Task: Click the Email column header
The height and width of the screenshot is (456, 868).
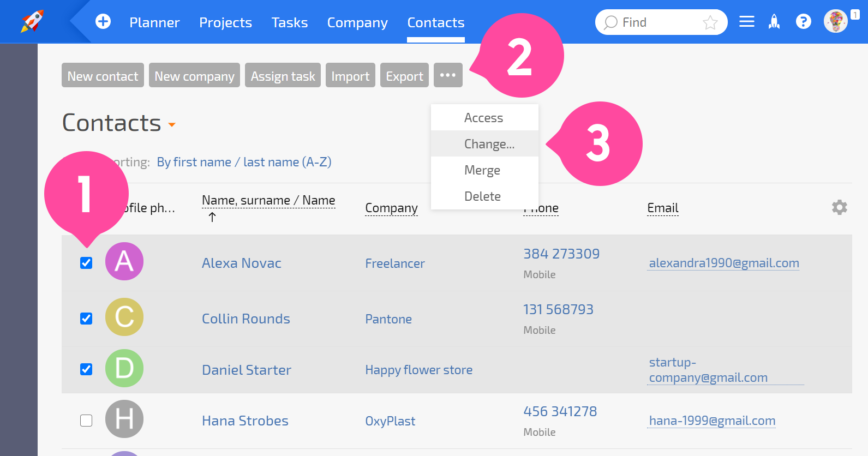Action: (x=663, y=208)
